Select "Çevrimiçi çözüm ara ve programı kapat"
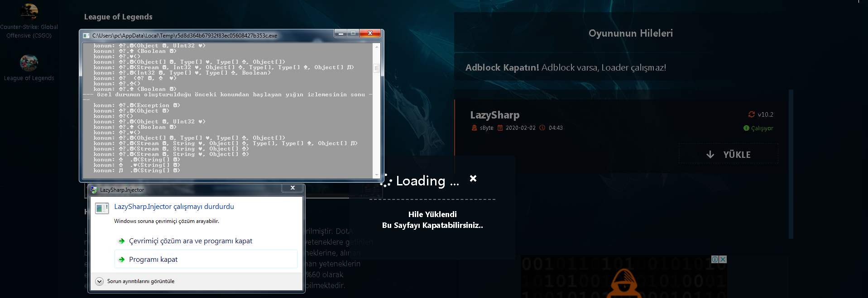 (x=191, y=241)
